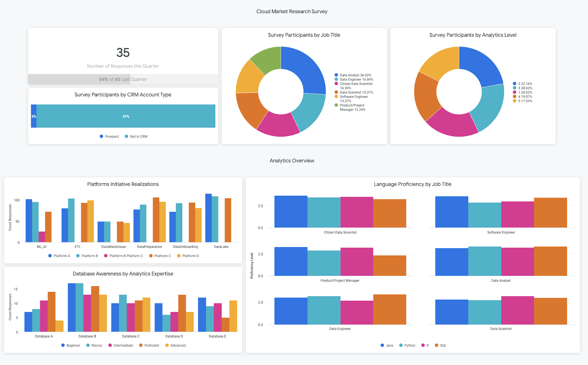Toggle the Platform D legend item

[x=188, y=256]
